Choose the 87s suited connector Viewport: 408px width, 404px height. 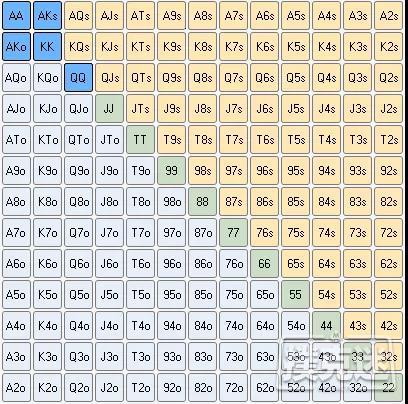[234, 202]
